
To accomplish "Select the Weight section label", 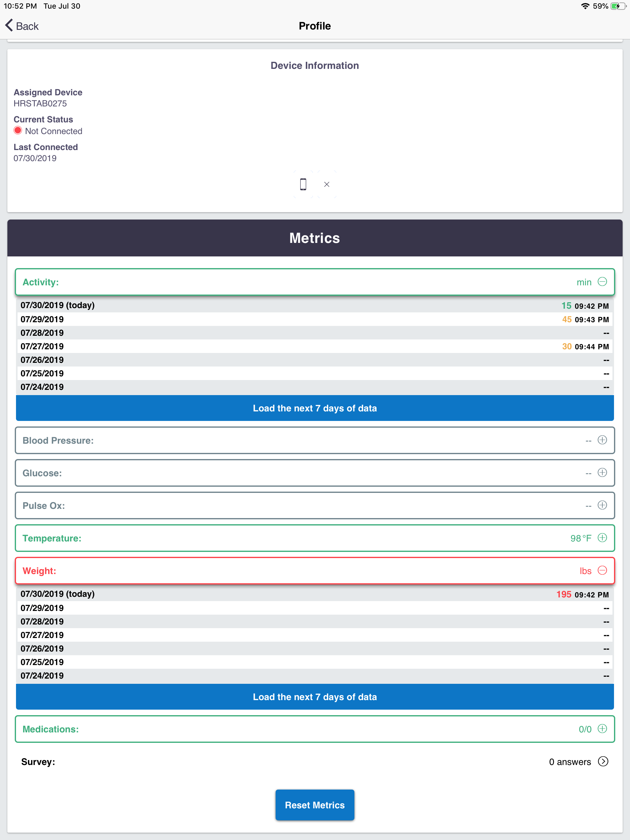I will tap(39, 571).
